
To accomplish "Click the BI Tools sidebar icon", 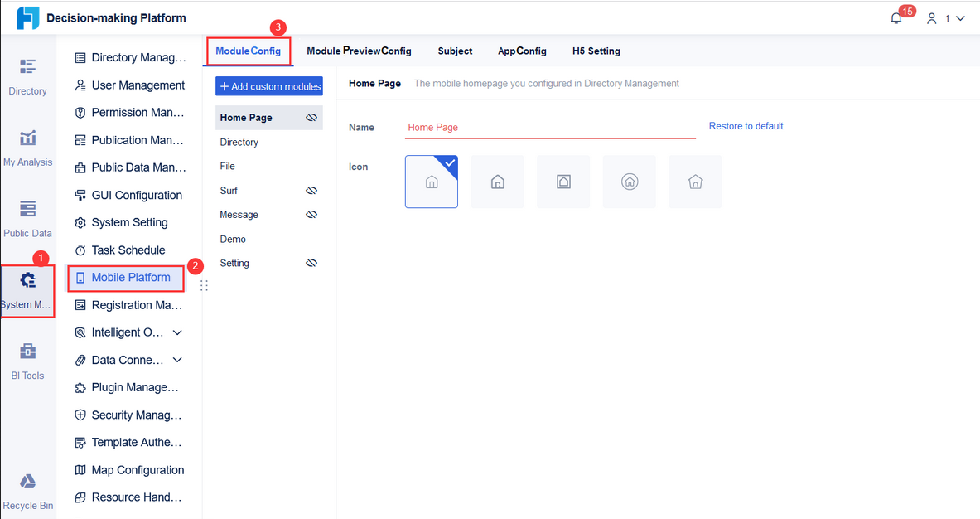I will point(27,358).
